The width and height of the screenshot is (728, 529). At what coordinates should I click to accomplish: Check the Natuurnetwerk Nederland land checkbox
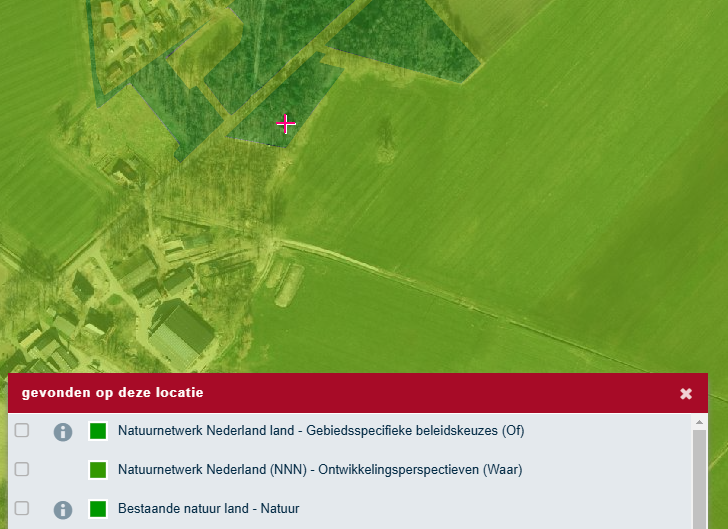click(22, 430)
